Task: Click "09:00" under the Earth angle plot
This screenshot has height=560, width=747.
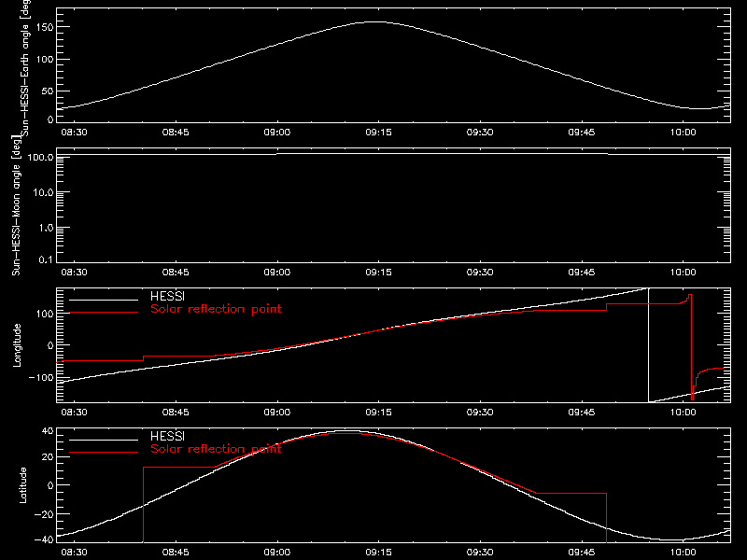Action: [277, 133]
